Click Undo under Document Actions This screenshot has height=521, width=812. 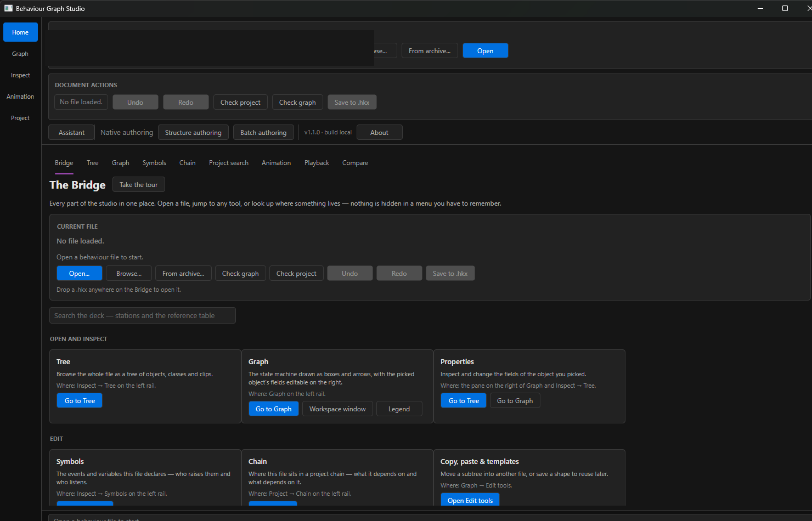coord(136,103)
